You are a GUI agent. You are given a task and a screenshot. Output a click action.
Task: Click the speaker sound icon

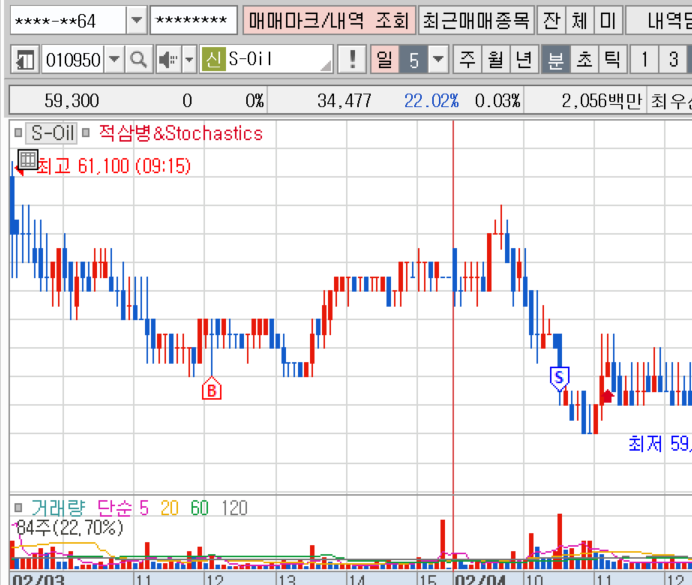tap(169, 60)
